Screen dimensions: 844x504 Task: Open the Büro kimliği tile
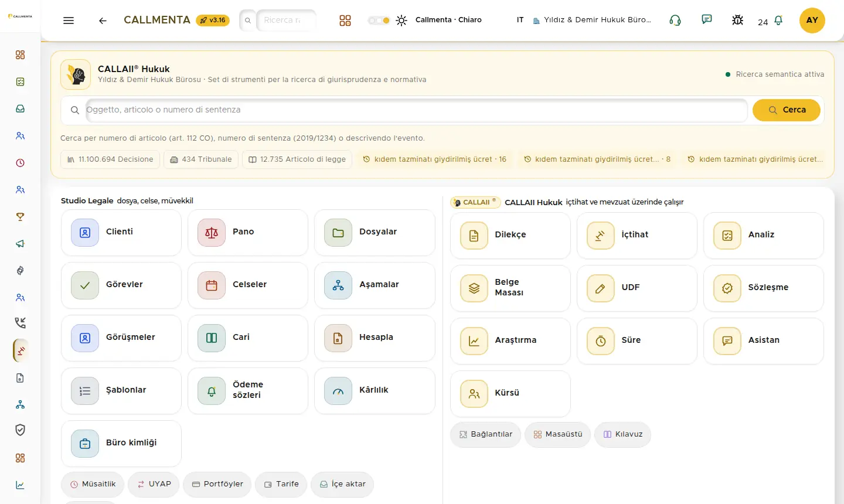pos(121,443)
